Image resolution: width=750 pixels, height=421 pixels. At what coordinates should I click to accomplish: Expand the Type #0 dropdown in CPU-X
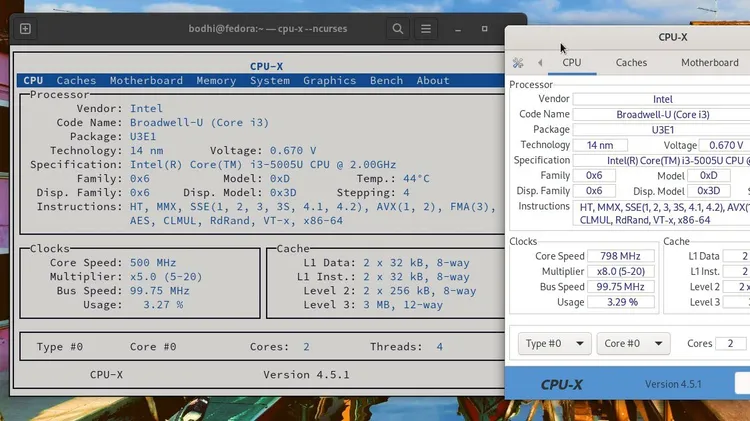pos(555,343)
